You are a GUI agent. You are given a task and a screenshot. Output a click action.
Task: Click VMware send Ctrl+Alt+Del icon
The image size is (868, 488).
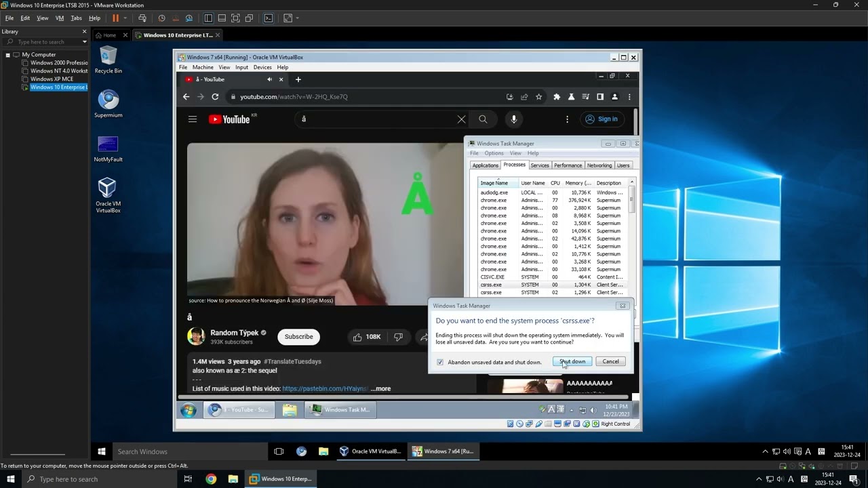[x=142, y=18]
